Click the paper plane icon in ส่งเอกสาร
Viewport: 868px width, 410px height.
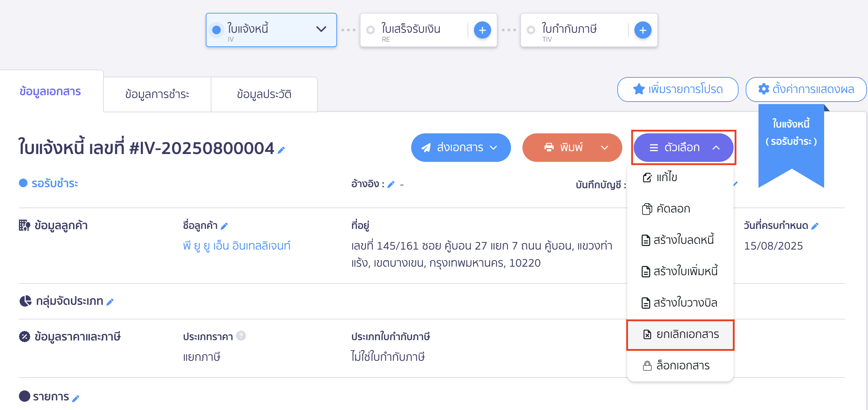coord(426,148)
